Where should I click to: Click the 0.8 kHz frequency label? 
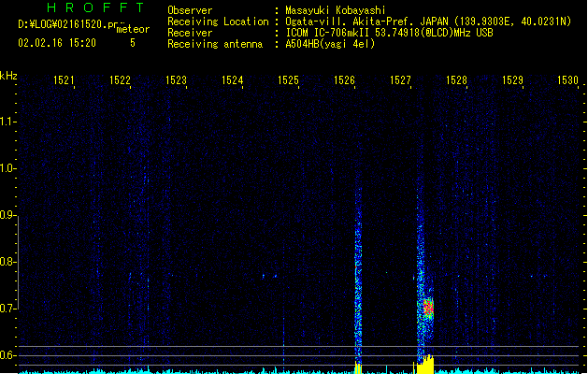pyautogui.click(x=7, y=262)
